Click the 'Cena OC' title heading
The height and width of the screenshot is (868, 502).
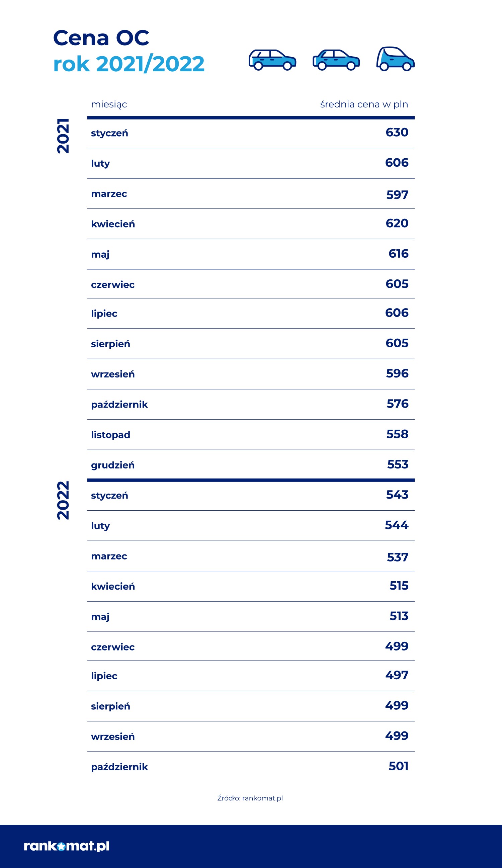(101, 38)
